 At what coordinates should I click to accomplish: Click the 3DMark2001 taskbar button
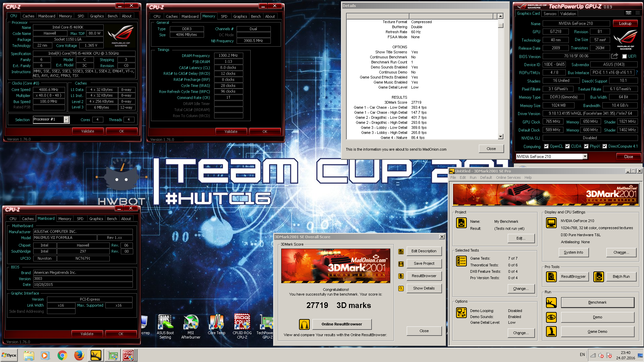(x=96, y=355)
